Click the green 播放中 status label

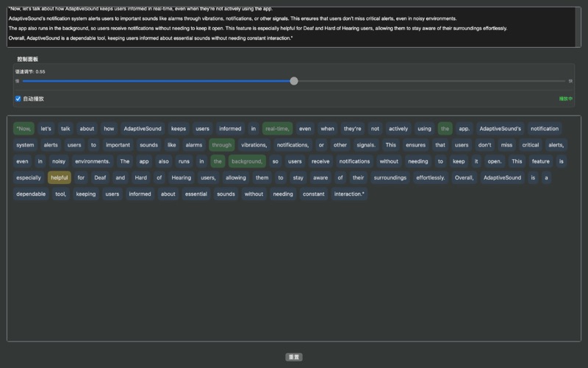565,99
